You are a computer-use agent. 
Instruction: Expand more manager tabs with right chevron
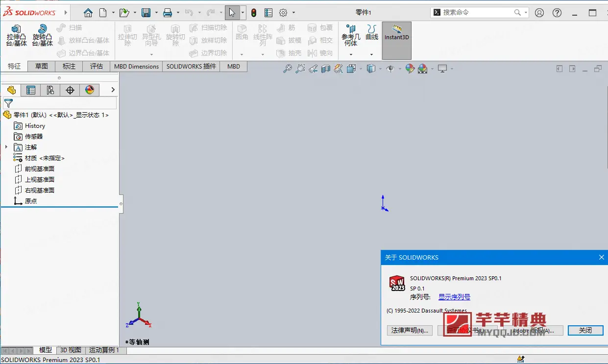pyautogui.click(x=113, y=90)
